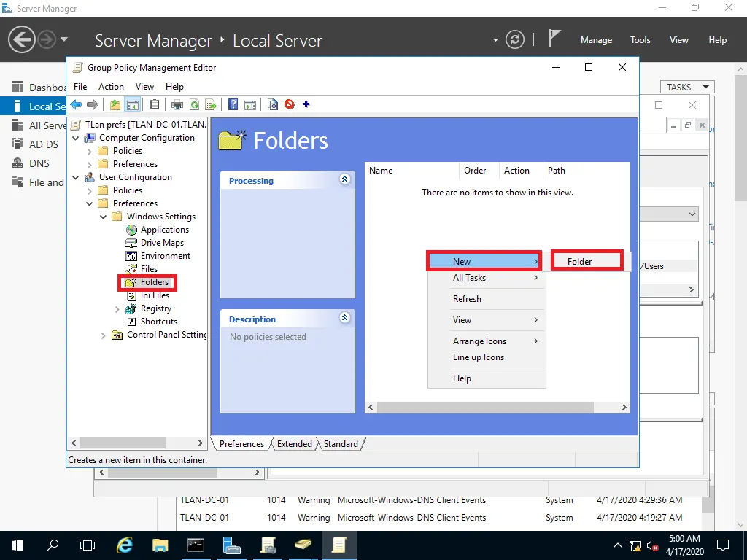Click the Export List toolbar icon
Image resolution: width=747 pixels, height=560 pixels.
tap(211, 104)
